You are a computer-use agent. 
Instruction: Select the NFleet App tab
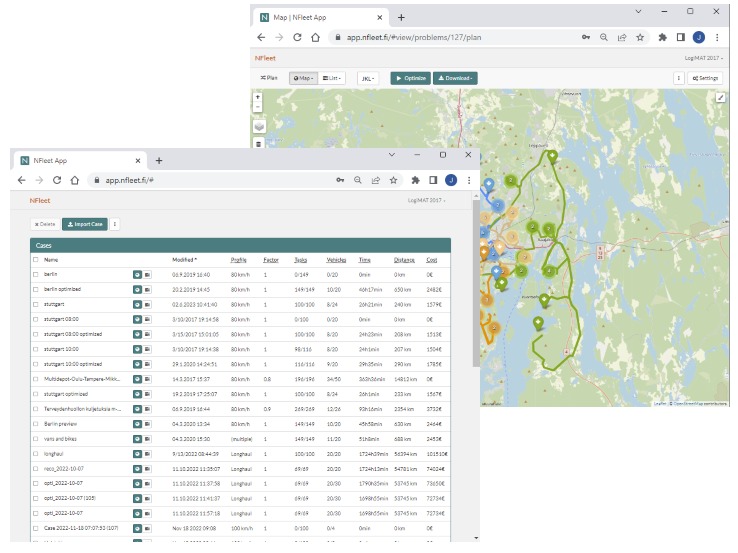click(x=80, y=160)
